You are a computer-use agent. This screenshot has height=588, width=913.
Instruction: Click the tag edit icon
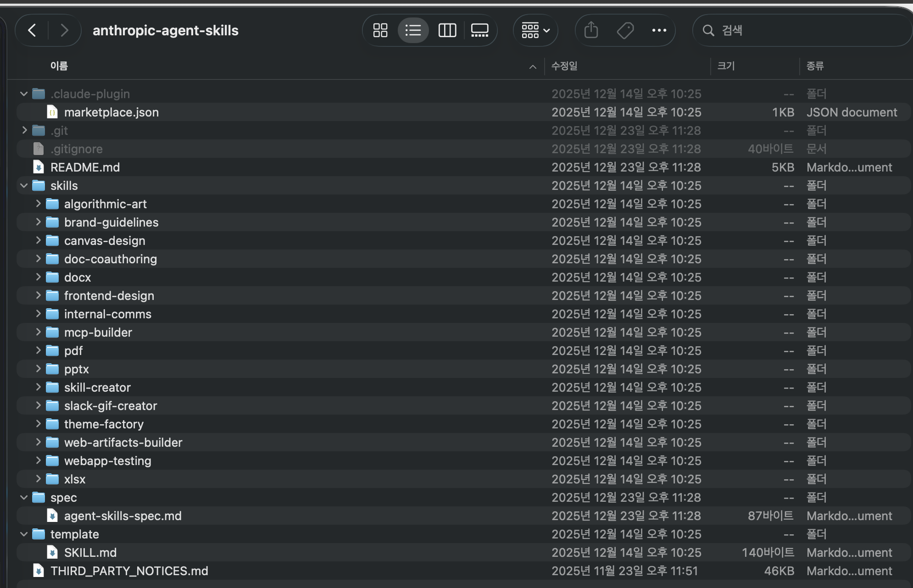coord(625,30)
